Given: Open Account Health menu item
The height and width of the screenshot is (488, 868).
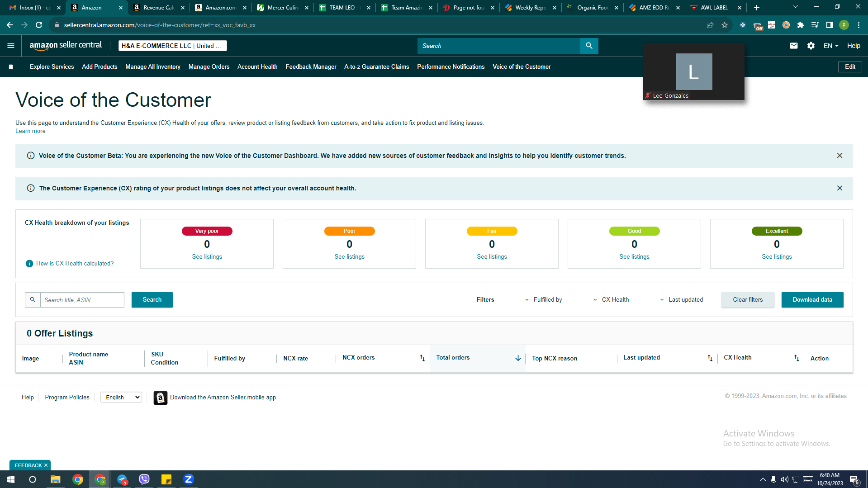Looking at the screenshot, I should (x=257, y=67).
